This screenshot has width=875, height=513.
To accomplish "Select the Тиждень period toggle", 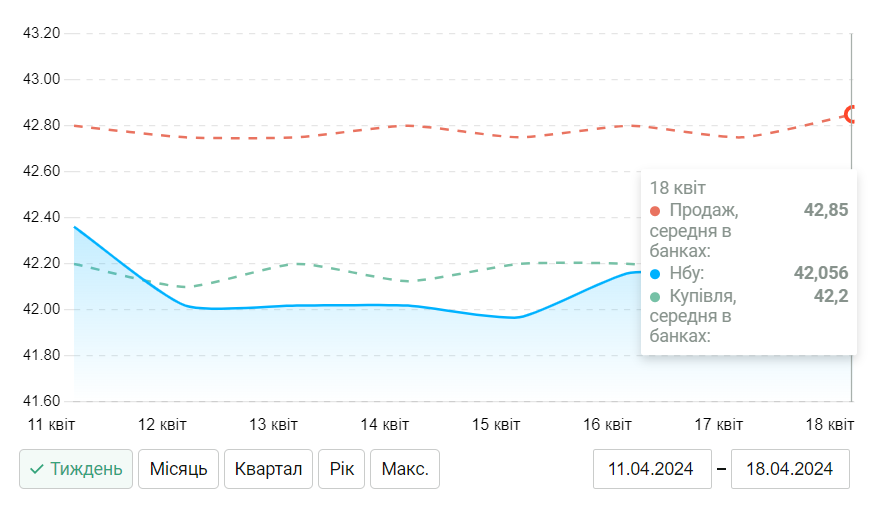I will click(x=76, y=469).
